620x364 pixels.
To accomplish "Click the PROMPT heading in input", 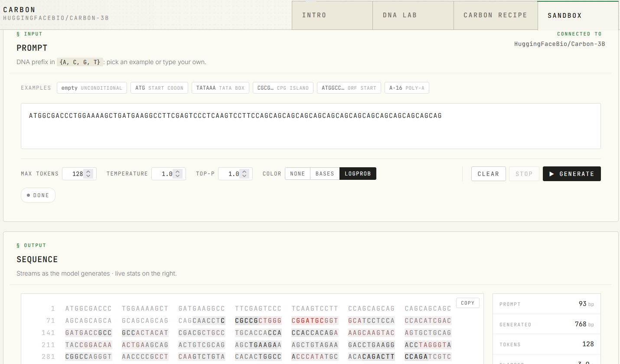I will point(32,48).
